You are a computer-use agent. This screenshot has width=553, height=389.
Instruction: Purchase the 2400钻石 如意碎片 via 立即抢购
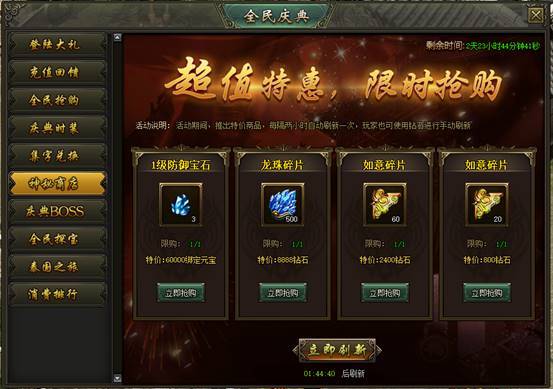(x=385, y=293)
